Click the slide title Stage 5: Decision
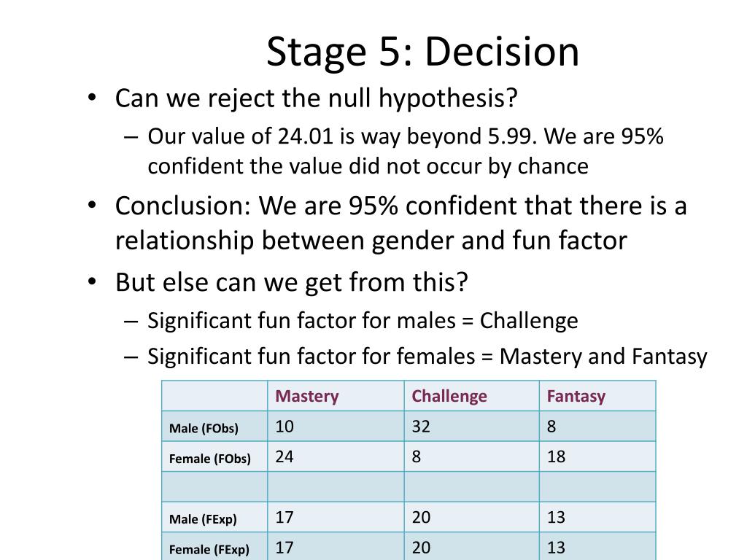747x560 pixels. point(422,52)
